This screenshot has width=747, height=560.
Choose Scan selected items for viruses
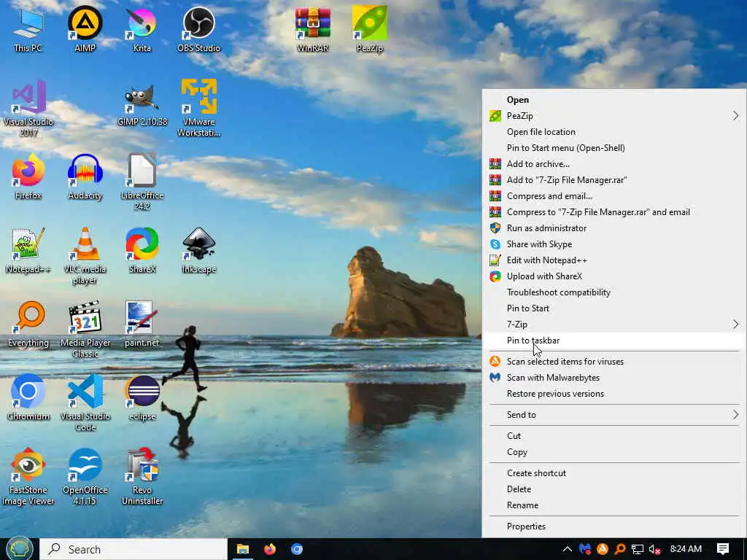pos(614,362)
